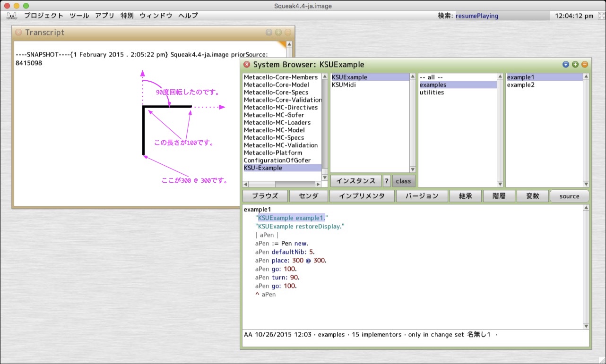The height and width of the screenshot is (364, 606).
Task: Select Metacello-Platform package
Action: [x=282, y=153]
